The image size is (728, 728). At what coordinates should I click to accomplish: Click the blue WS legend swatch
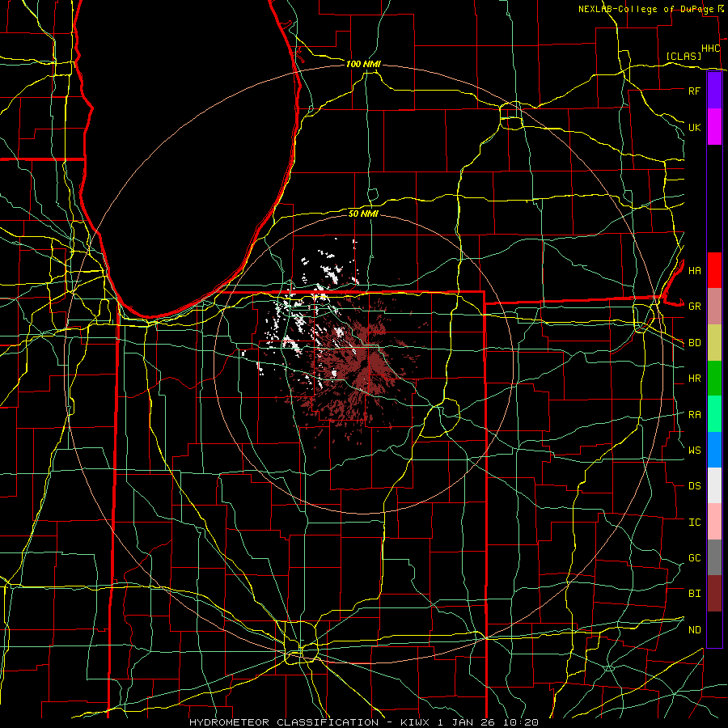714,450
